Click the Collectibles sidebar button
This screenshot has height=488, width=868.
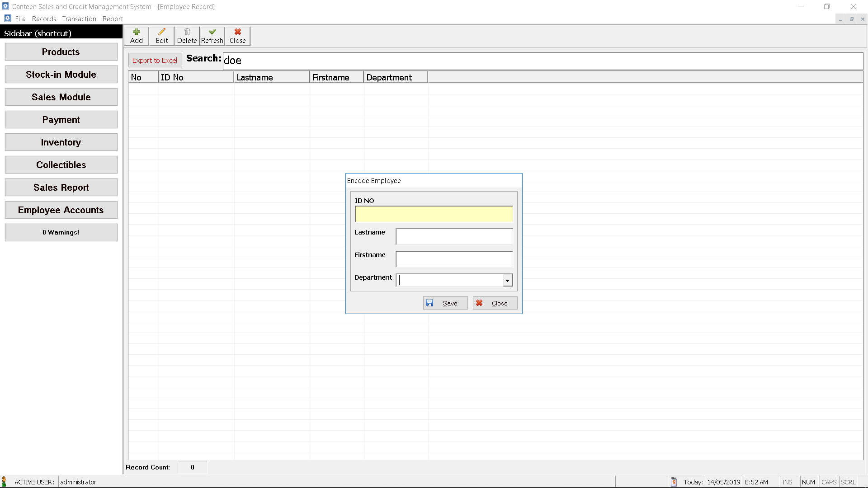[x=61, y=164]
